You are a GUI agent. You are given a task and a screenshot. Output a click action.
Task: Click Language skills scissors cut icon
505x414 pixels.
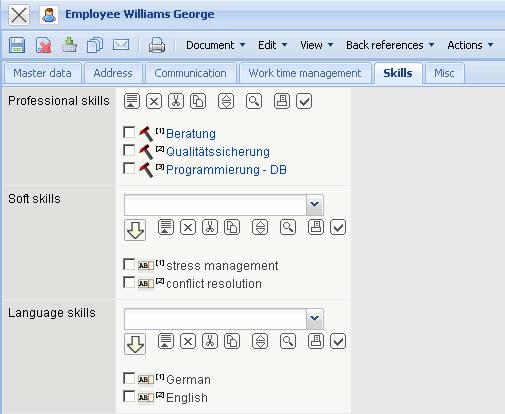pos(210,341)
